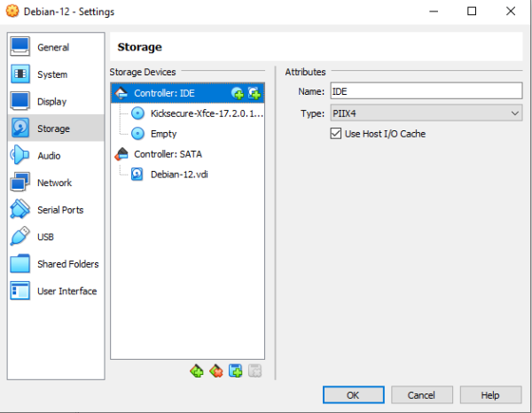The width and height of the screenshot is (532, 413).
Task: Click the add new storage controller icon
Action: pos(197,370)
